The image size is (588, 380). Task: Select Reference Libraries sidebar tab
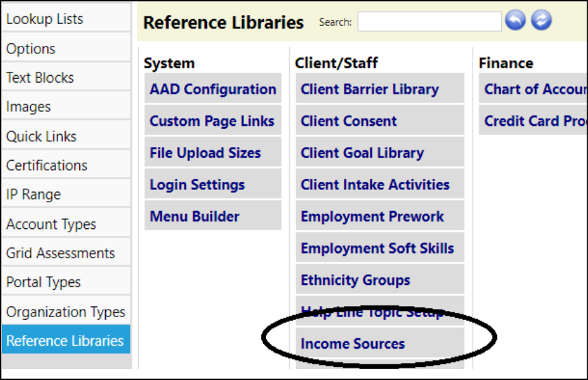point(66,340)
